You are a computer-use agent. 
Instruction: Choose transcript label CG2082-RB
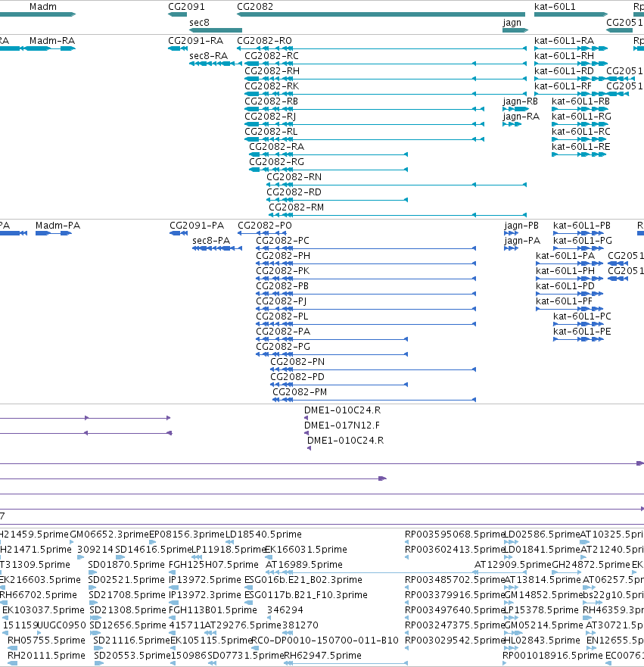[x=271, y=101]
